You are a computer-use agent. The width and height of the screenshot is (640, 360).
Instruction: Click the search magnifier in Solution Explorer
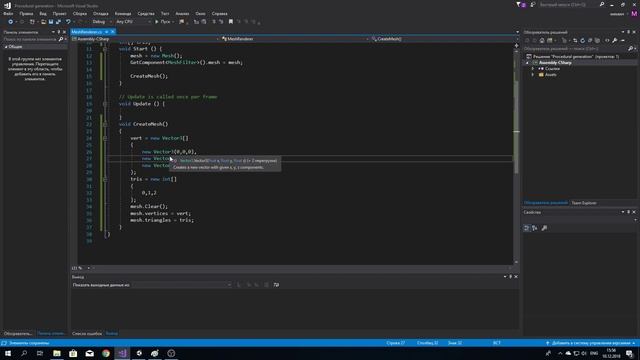click(630, 49)
